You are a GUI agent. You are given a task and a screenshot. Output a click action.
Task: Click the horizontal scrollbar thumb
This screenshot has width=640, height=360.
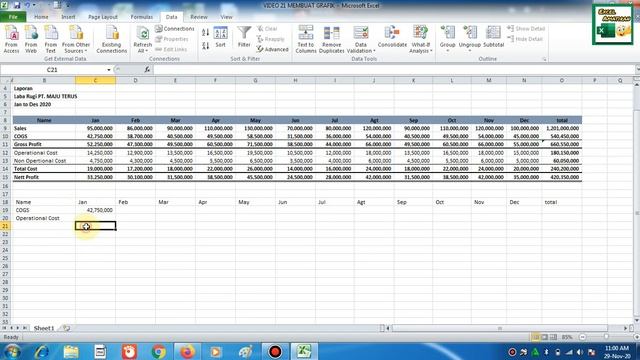click(x=500, y=328)
